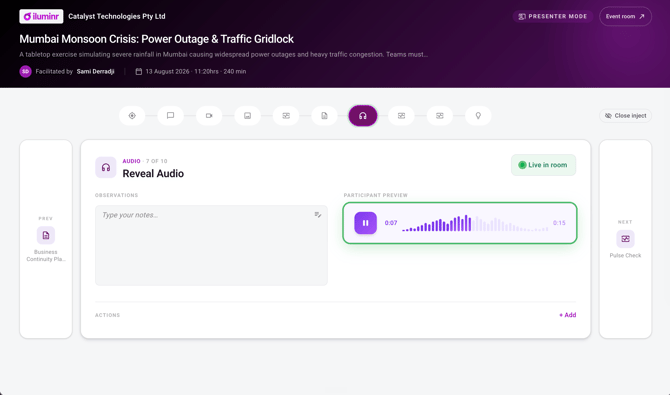This screenshot has width=670, height=395.
Task: Add a new action with + Add
Action: tap(567, 315)
